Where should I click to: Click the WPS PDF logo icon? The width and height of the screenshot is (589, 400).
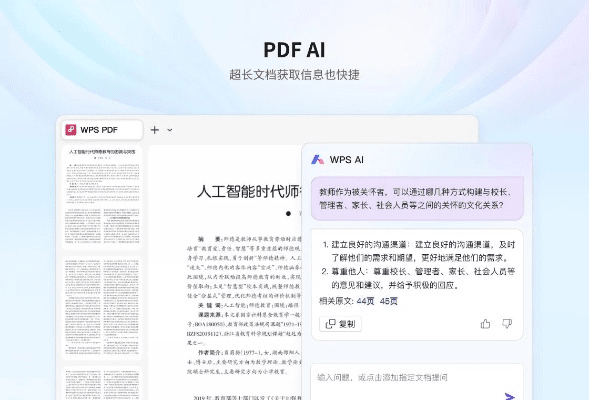pos(71,130)
